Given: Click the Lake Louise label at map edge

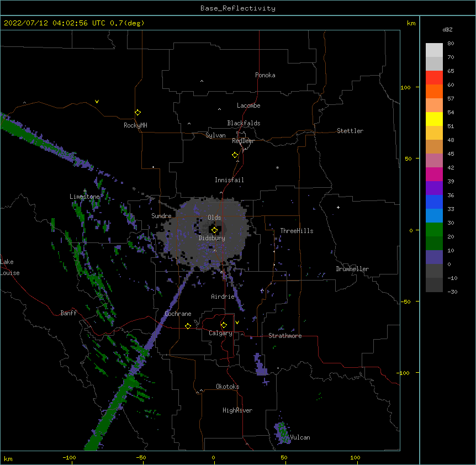Looking at the screenshot, I should pyautogui.click(x=10, y=267).
